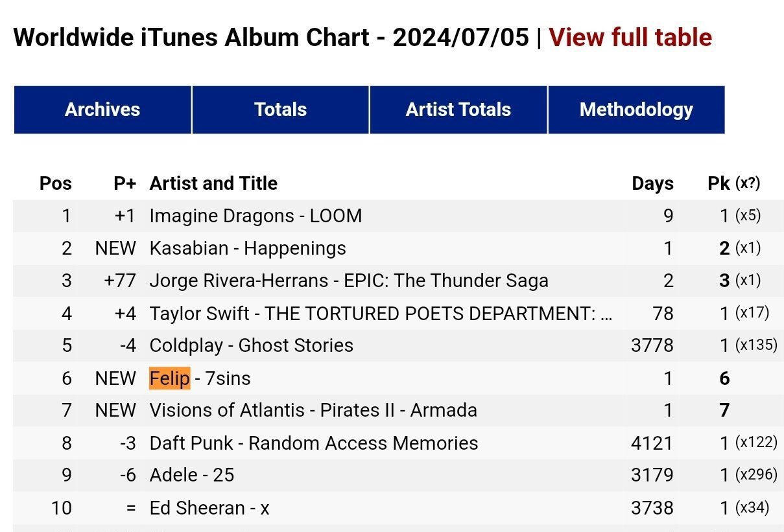Click the Days column header
Screen dimensions: 784x532
pos(652,183)
